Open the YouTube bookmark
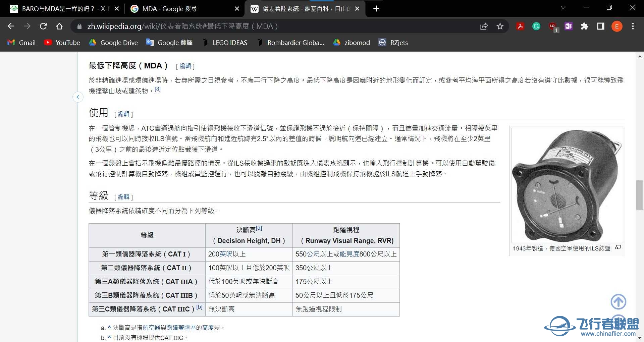Image resolution: width=644 pixels, height=342 pixels. tap(62, 43)
